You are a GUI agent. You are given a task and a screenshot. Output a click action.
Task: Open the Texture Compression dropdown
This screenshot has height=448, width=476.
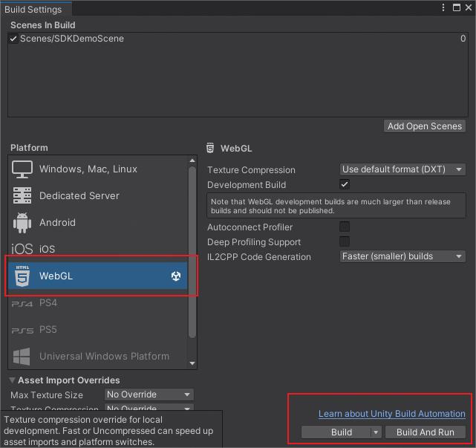(x=402, y=169)
